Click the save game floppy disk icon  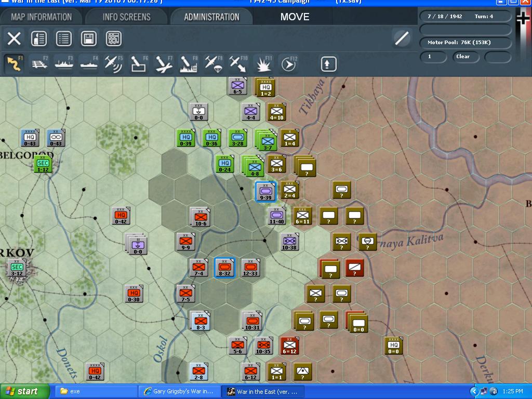[88, 38]
